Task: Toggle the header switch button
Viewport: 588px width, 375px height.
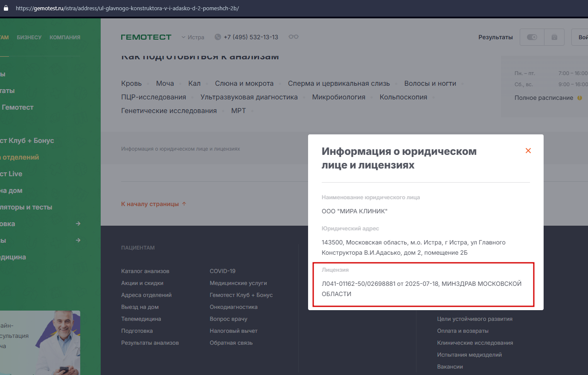Action: pyautogui.click(x=532, y=37)
